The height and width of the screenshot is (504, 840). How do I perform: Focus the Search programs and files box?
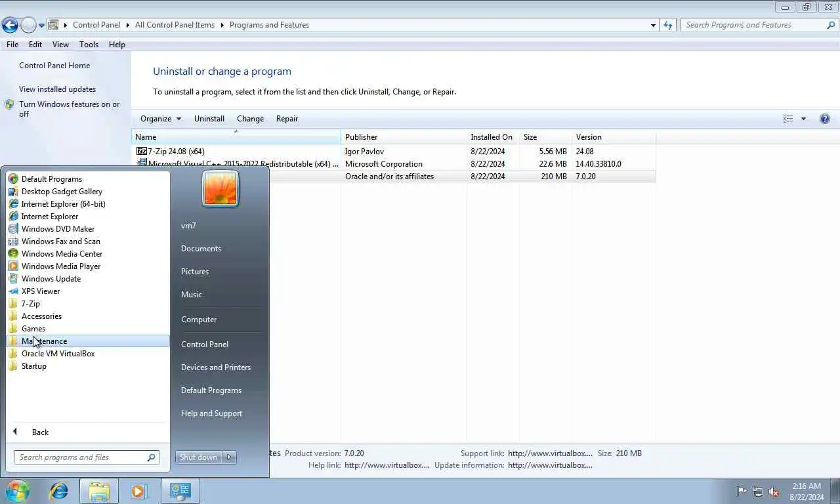(x=86, y=457)
